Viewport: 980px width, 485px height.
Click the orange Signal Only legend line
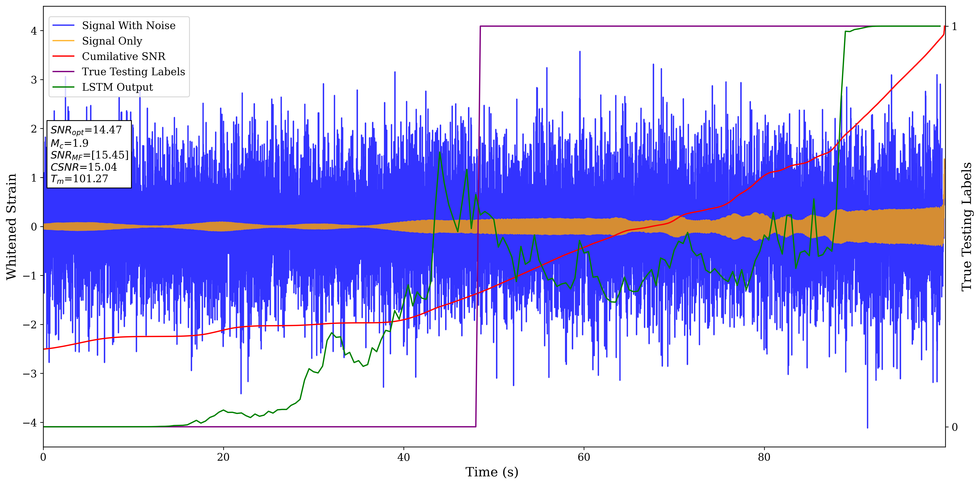tap(63, 41)
